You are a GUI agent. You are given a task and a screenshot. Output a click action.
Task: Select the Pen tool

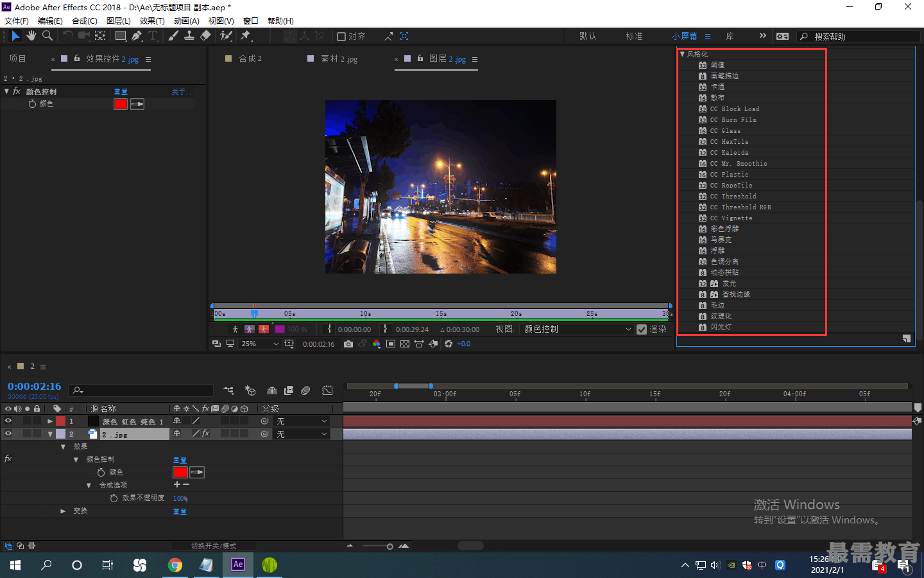coord(136,36)
